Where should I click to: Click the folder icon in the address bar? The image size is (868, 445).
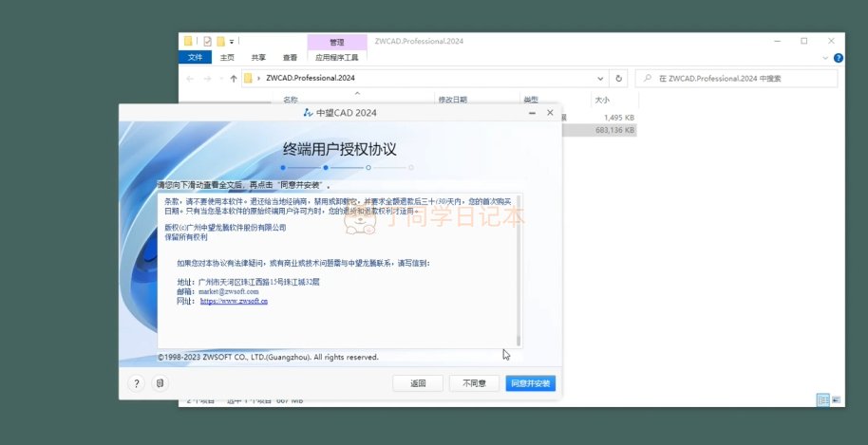click(x=248, y=78)
